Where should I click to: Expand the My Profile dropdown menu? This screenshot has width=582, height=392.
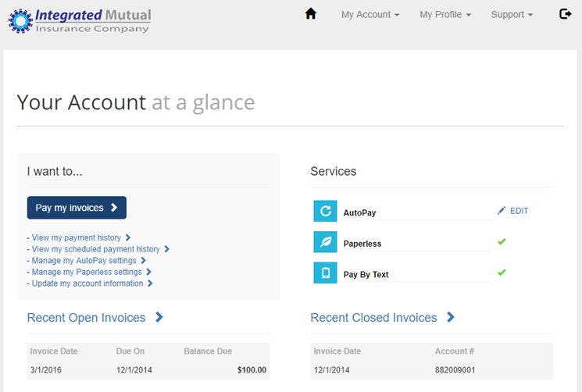(x=445, y=15)
